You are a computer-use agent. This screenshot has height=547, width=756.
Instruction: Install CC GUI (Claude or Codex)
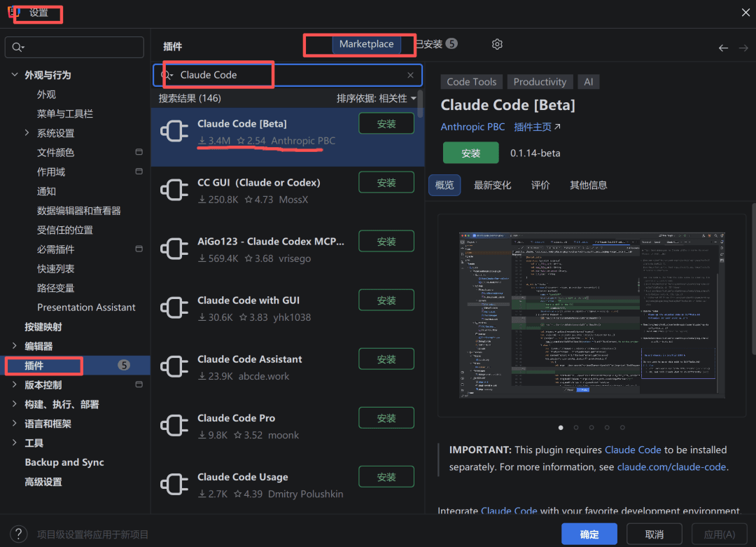click(x=386, y=182)
